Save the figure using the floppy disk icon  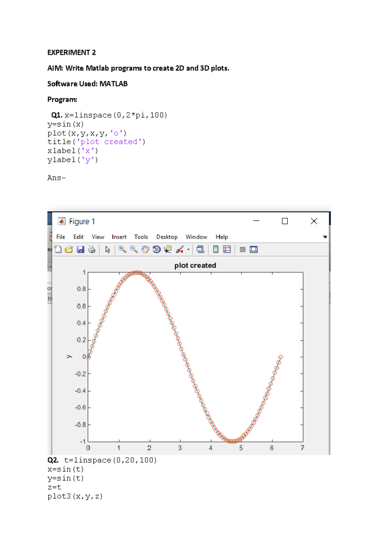point(80,250)
